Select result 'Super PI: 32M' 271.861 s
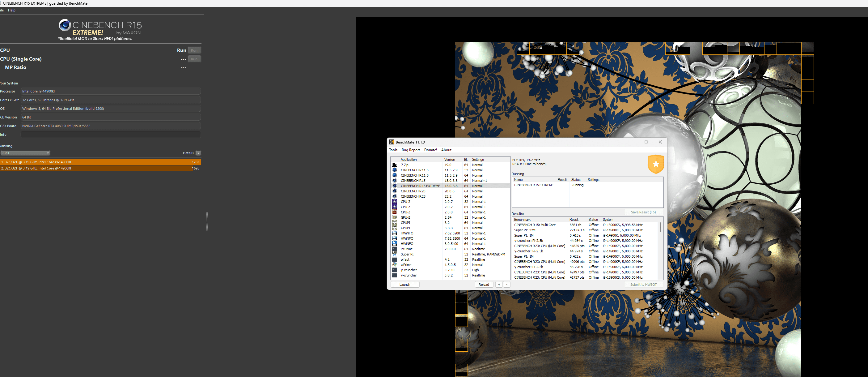 click(585, 230)
